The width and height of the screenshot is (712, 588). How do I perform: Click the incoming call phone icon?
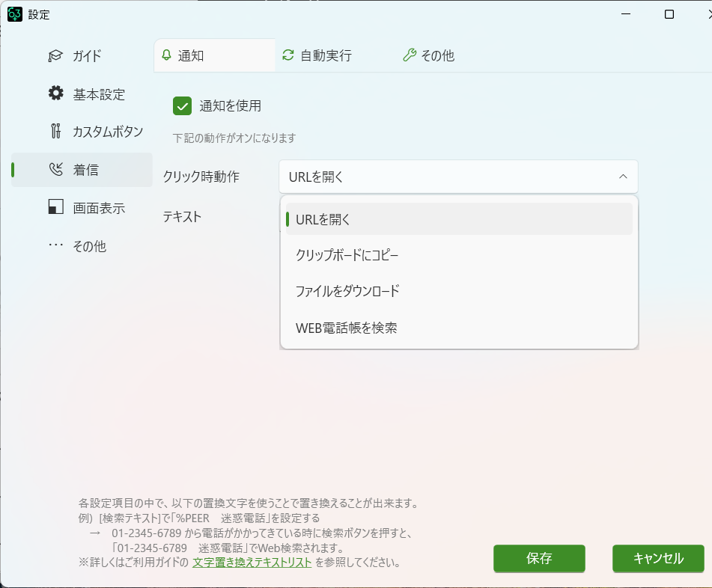coord(55,170)
